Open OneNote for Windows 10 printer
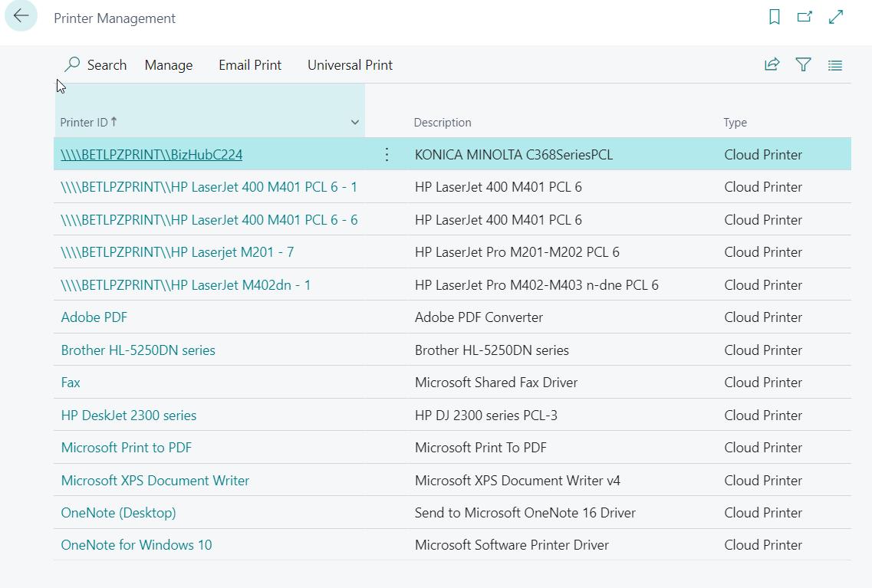 [x=137, y=544]
